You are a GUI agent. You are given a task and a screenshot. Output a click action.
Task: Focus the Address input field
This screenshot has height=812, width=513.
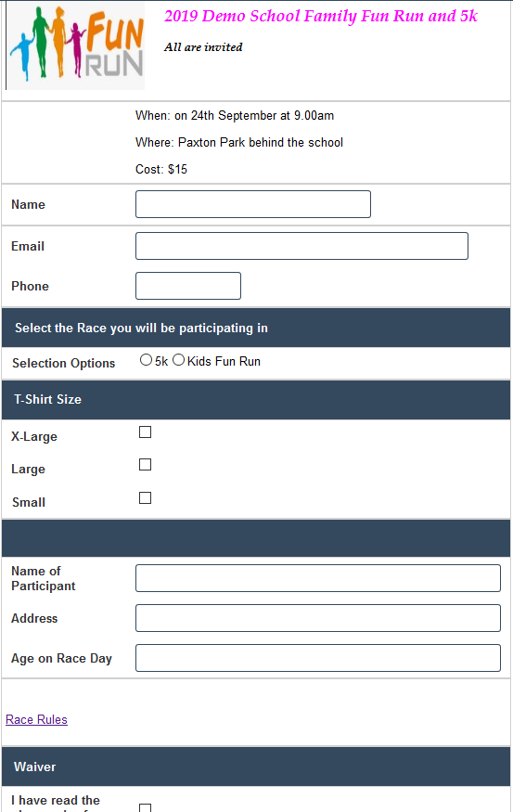pos(318,618)
